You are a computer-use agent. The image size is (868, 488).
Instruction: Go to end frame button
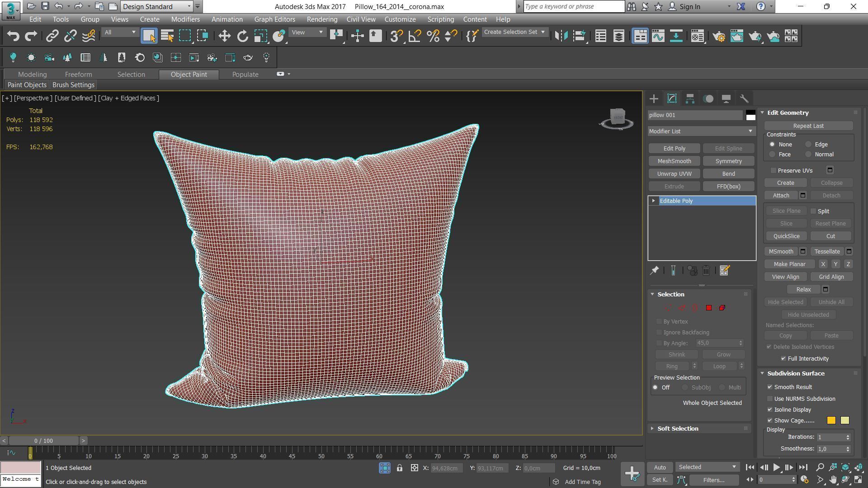pyautogui.click(x=803, y=468)
